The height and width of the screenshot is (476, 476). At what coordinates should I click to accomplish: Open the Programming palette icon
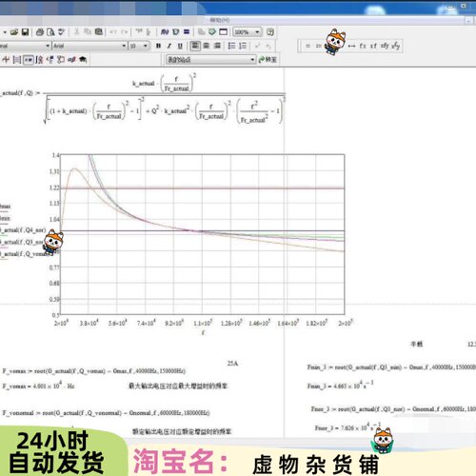coord(61,60)
